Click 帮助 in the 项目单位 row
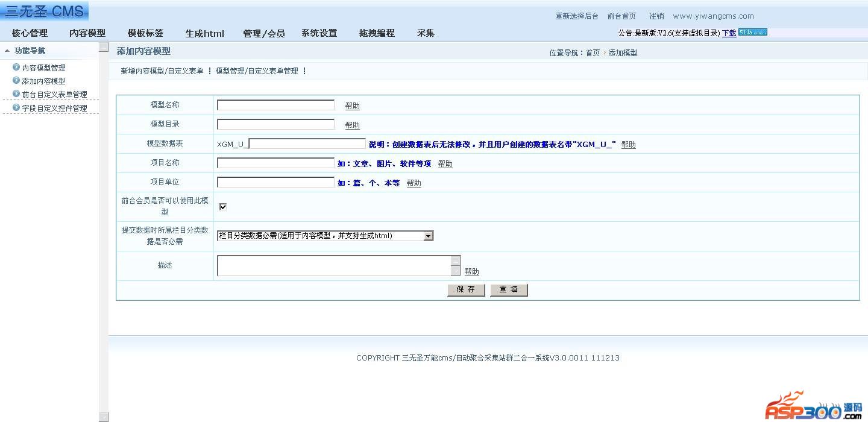Viewport: 868px width, 422px height. click(414, 183)
